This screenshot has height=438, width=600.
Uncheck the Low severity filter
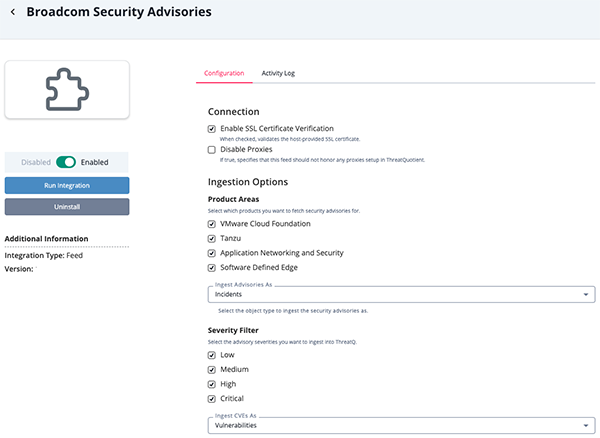(x=212, y=355)
